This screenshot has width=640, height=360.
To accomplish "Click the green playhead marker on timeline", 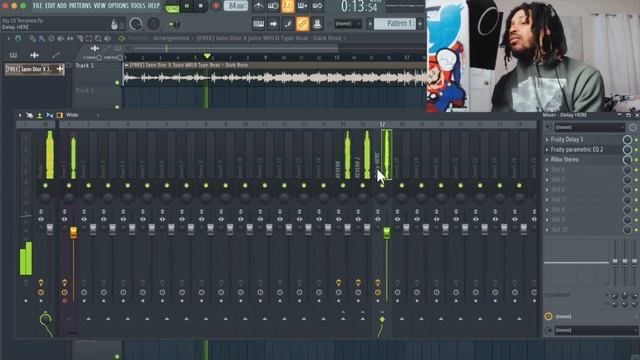I will point(207,56).
